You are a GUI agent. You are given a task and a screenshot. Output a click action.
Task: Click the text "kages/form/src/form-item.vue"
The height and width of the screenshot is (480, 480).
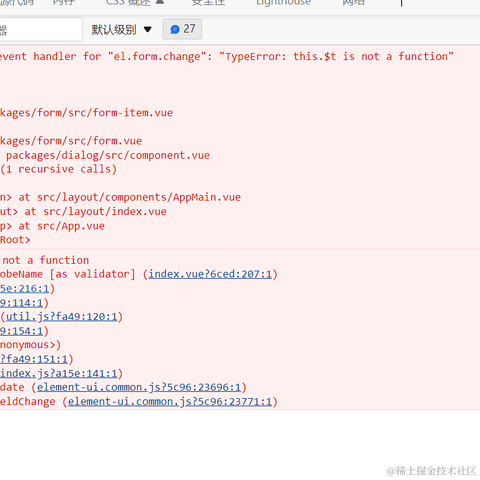point(86,113)
